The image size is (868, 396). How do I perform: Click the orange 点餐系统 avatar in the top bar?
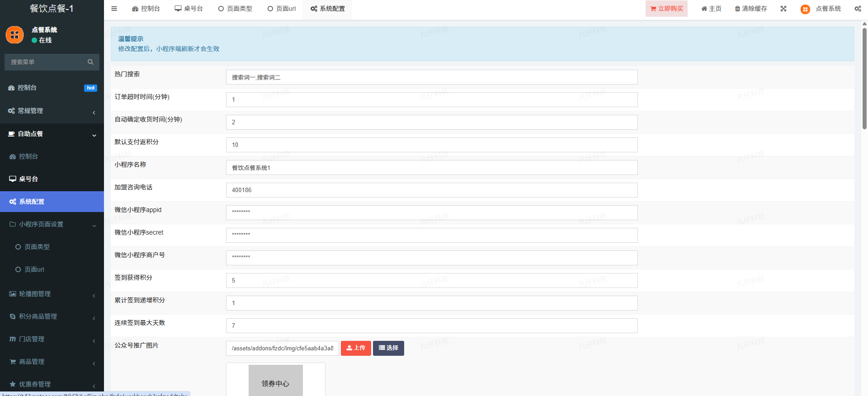pyautogui.click(x=805, y=9)
